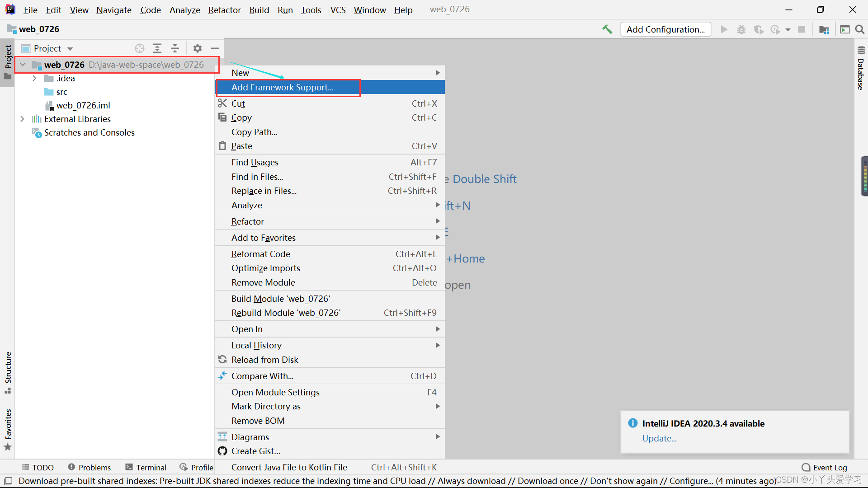This screenshot has height=488, width=868.
Task: Click Rebuild Module 'web_0726' option
Action: (286, 312)
